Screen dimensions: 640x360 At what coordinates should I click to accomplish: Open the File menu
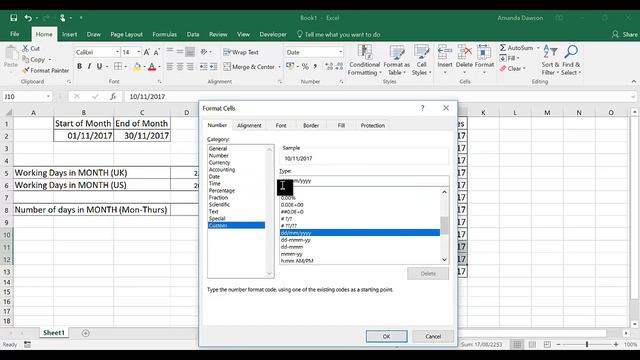(15, 34)
